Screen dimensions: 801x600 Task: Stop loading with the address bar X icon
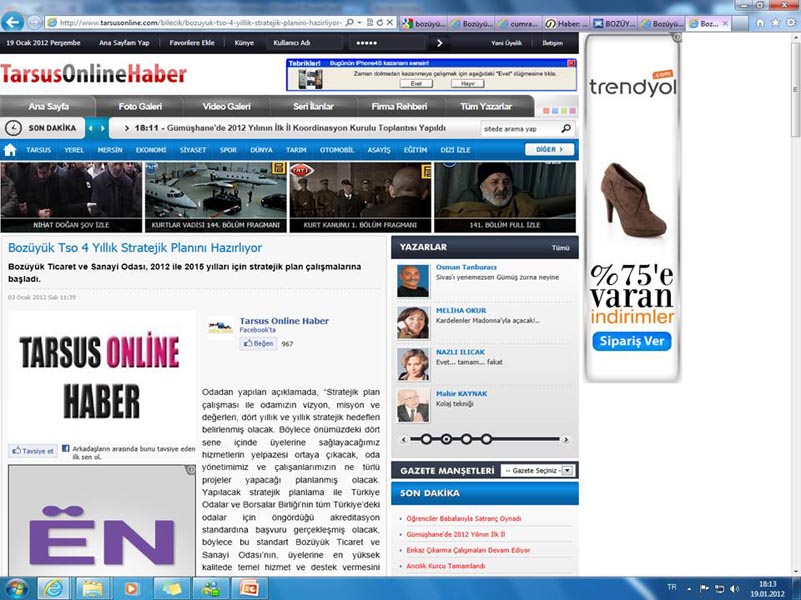click(390, 22)
